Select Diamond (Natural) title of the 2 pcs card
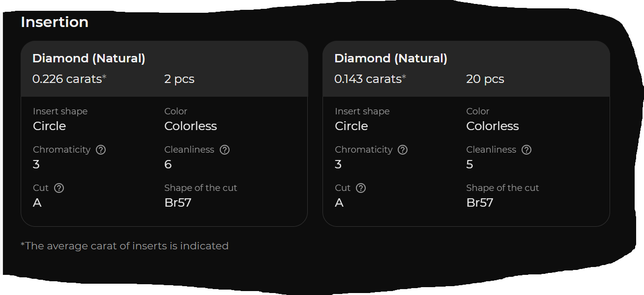Viewport: 644px width, 295px height. coord(89,58)
